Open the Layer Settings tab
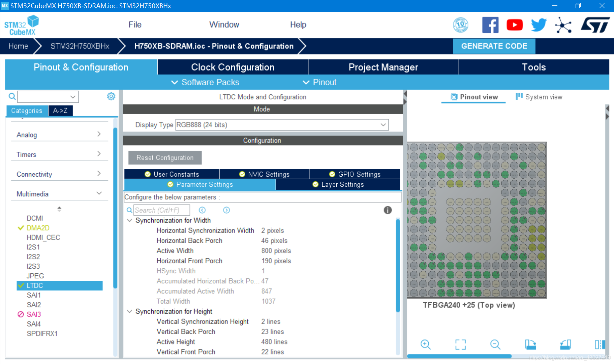 tap(338, 185)
